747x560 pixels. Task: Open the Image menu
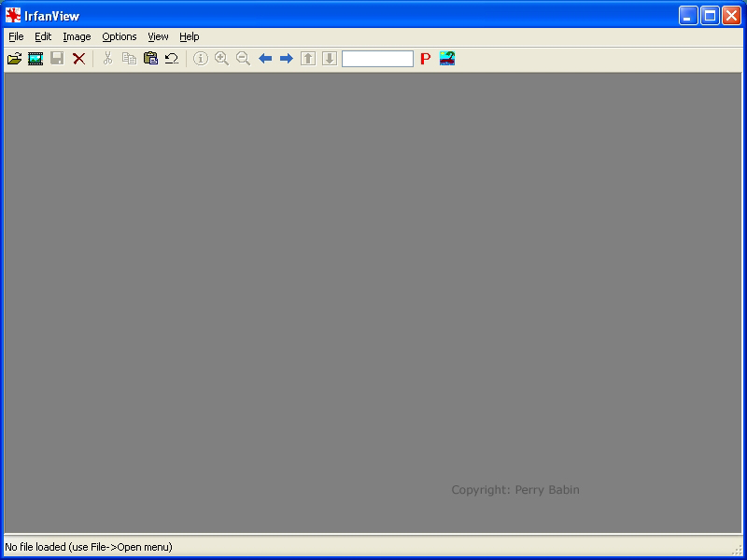[x=77, y=36]
